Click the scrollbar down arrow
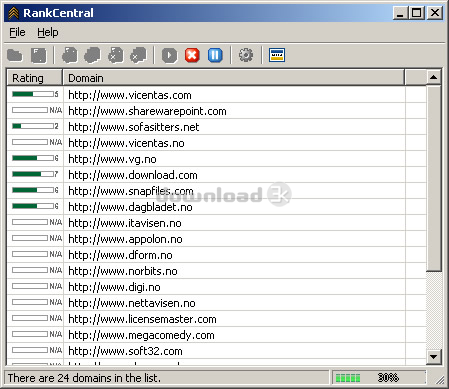449x389 pixels. click(434, 357)
